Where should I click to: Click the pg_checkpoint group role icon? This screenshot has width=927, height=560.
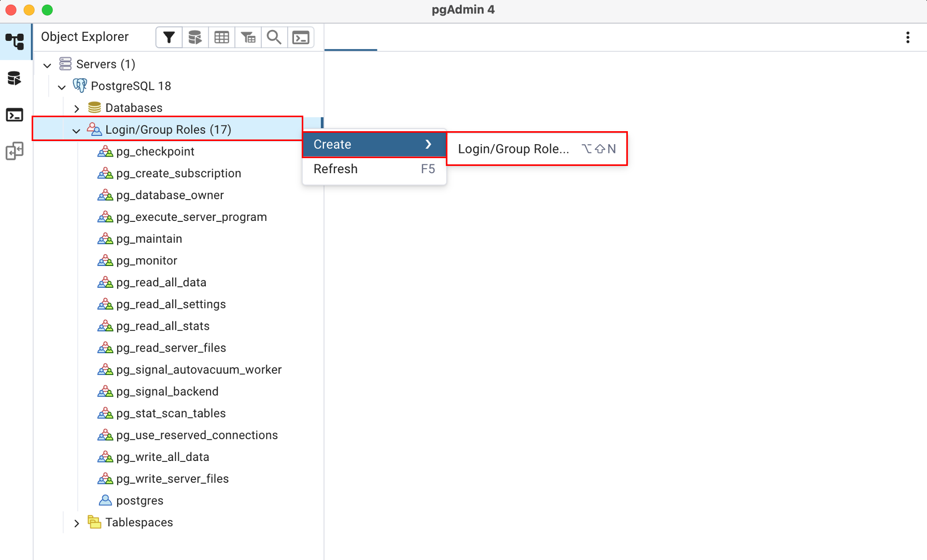(105, 151)
